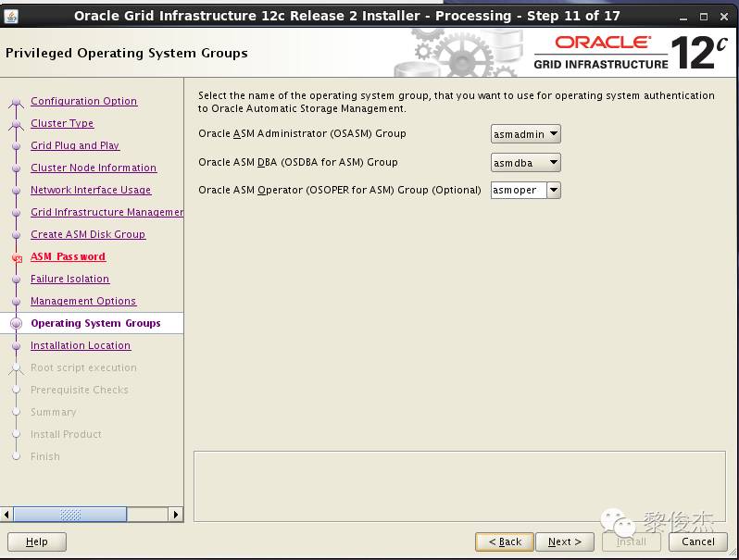739x560 pixels.
Task: Open the red ASM Password step
Action: [68, 256]
